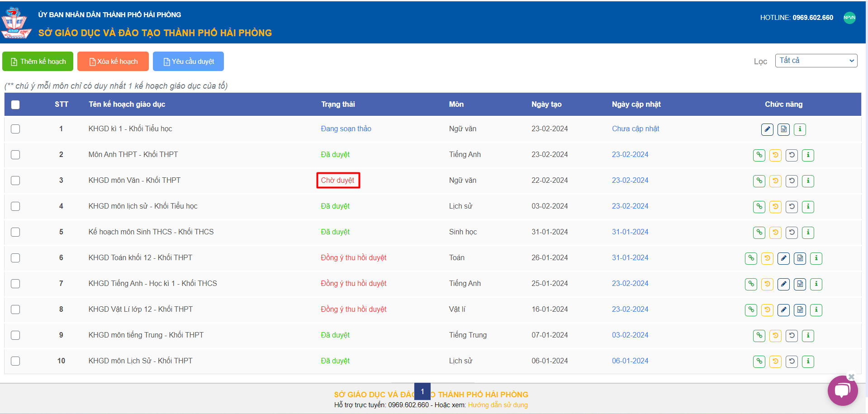This screenshot has width=868, height=414.
Task: Click the green link icon for KHGD môn Văn
Action: click(759, 181)
